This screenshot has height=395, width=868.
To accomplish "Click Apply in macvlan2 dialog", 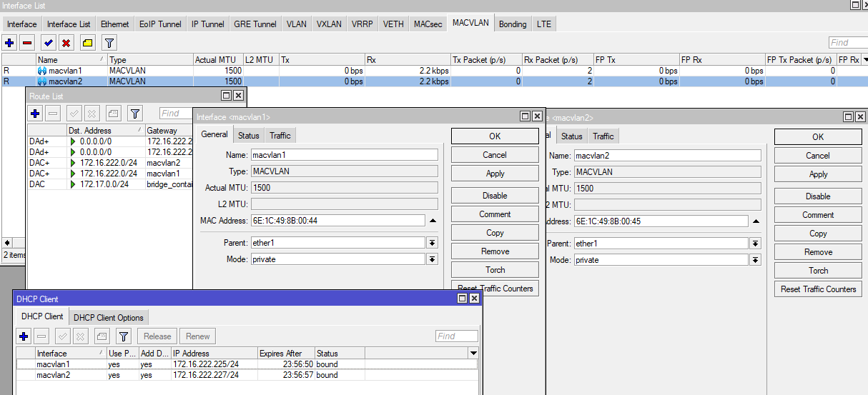I will tap(818, 174).
